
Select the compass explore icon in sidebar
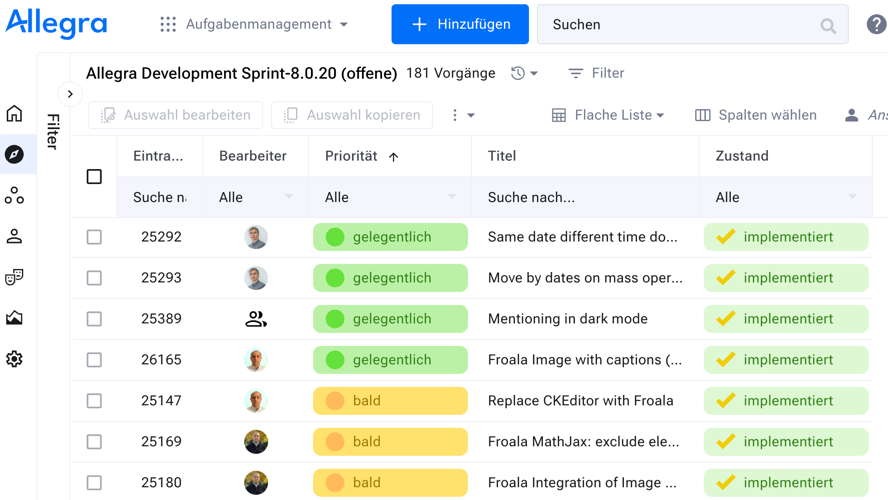click(14, 154)
